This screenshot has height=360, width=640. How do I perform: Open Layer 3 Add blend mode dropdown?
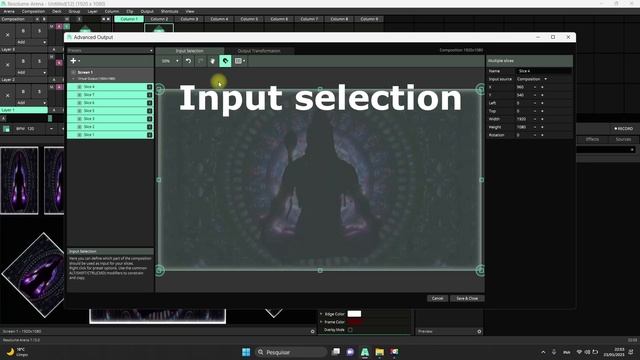coord(31,42)
